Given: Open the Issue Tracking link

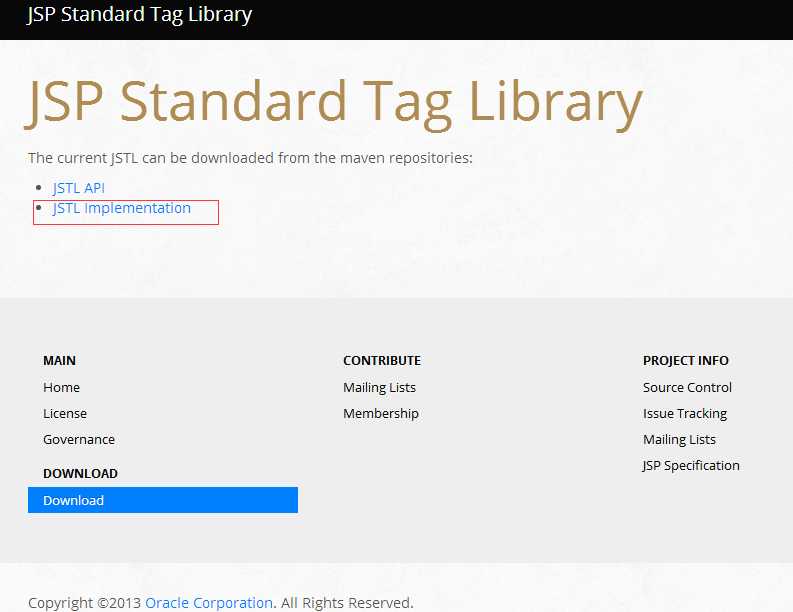Looking at the screenshot, I should coord(685,414).
